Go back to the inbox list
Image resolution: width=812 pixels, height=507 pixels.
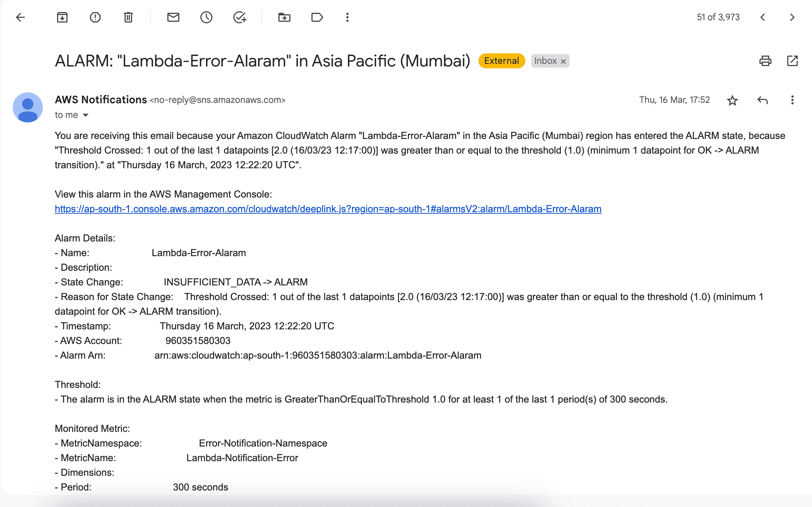pos(20,17)
